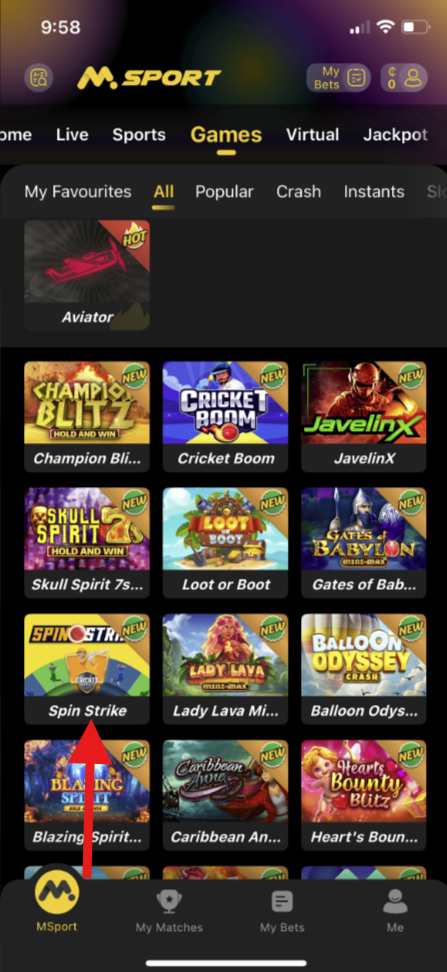Tap the M.SPORT logo

pos(149,78)
